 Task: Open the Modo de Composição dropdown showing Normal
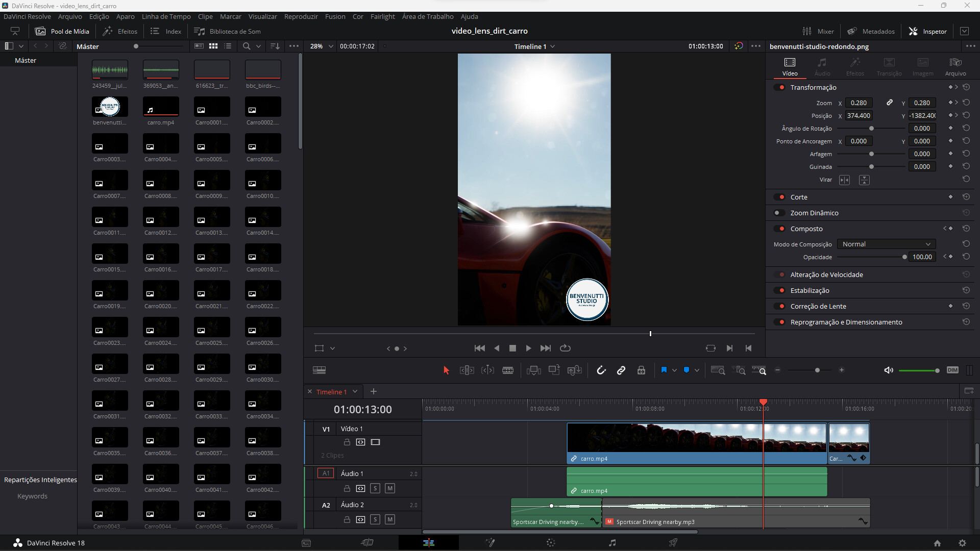click(886, 244)
